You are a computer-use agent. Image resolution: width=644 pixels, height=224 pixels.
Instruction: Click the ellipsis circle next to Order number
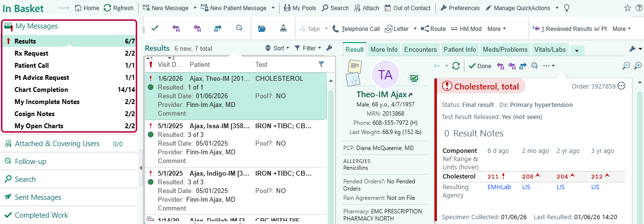(x=621, y=86)
